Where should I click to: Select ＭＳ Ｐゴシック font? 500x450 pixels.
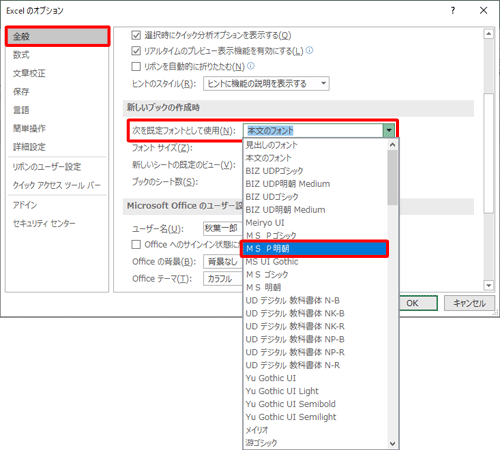315,236
